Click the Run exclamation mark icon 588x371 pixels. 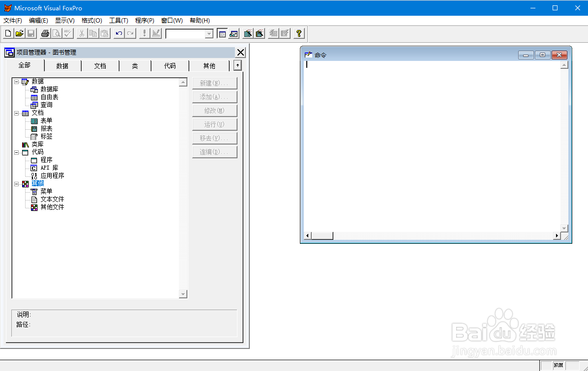point(145,33)
